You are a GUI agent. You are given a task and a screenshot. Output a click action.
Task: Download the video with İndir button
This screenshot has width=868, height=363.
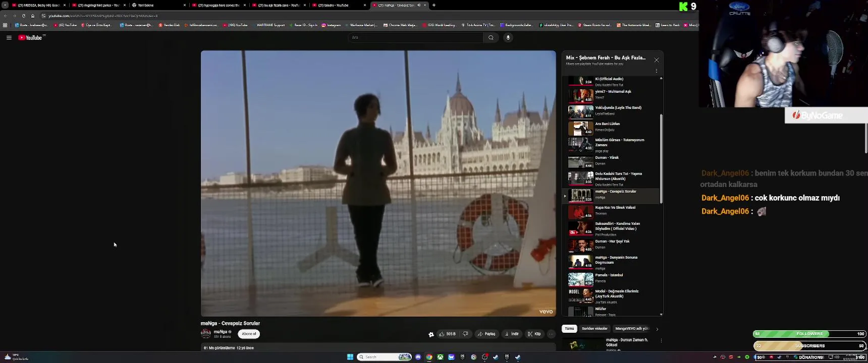512,334
